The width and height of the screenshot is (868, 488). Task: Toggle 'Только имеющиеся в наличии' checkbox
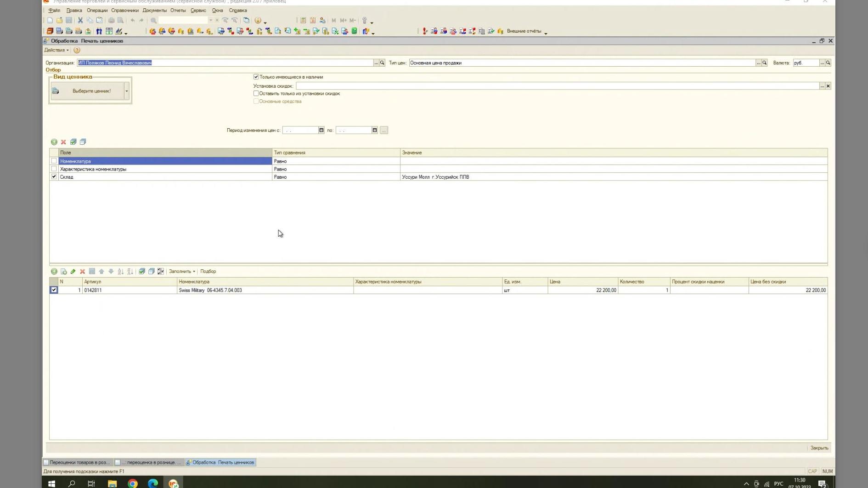pyautogui.click(x=256, y=77)
